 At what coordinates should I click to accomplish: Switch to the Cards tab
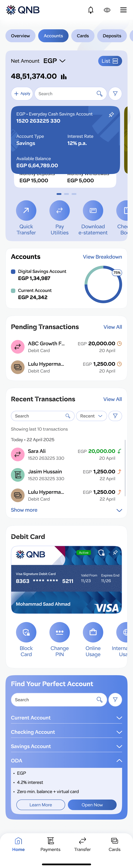83,36
